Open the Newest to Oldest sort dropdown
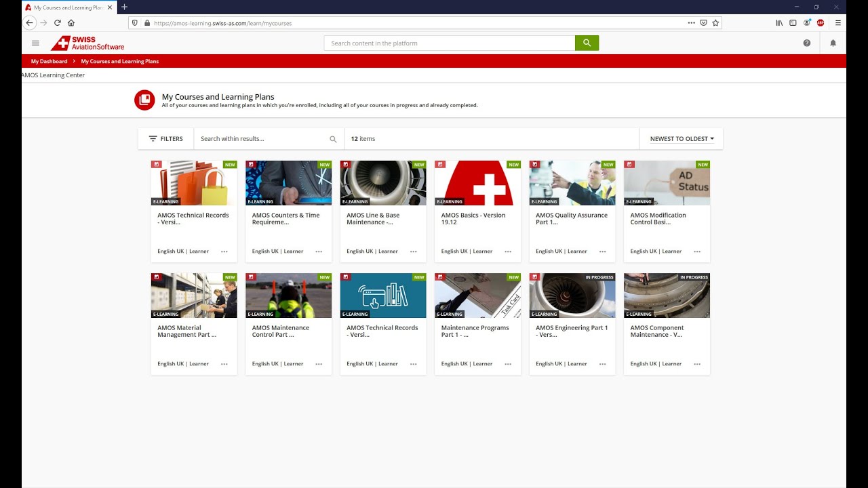Screen dimensions: 868x488 [x=682, y=139]
